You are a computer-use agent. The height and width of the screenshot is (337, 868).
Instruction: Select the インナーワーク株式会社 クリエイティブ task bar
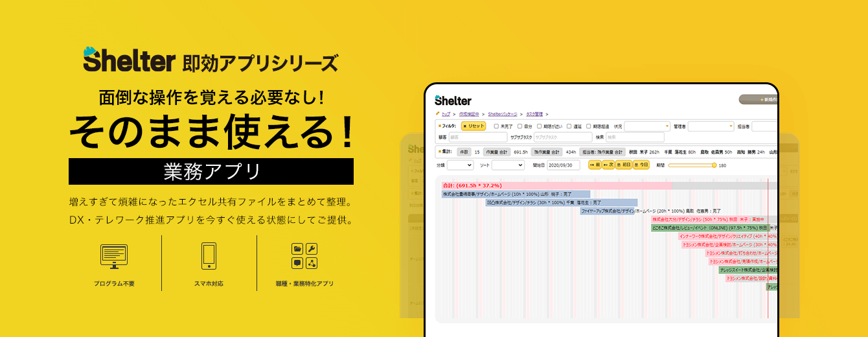727,236
